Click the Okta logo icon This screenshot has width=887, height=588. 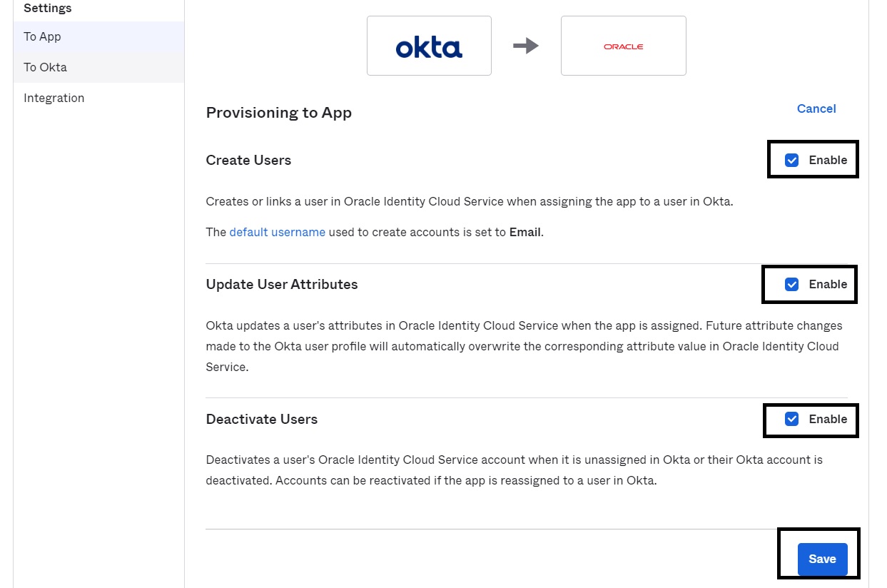pyautogui.click(x=428, y=45)
